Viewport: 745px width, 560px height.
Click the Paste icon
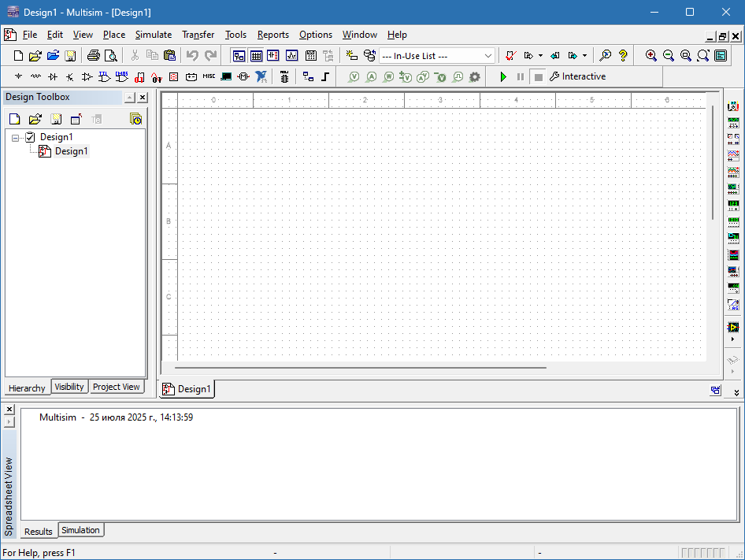tap(169, 56)
